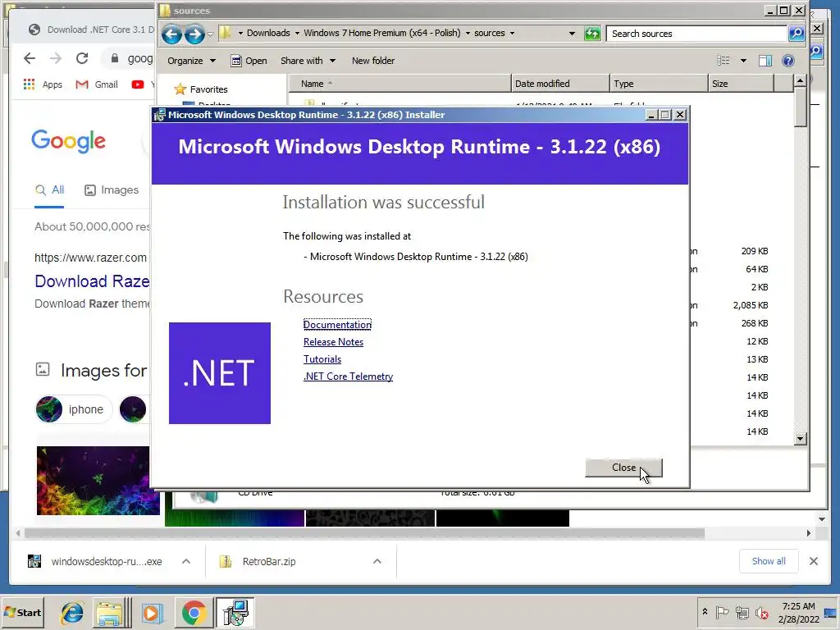840x630 pixels.
Task: Open the Download .NET Core 3.1 Chrome tab
Action: pos(90,30)
